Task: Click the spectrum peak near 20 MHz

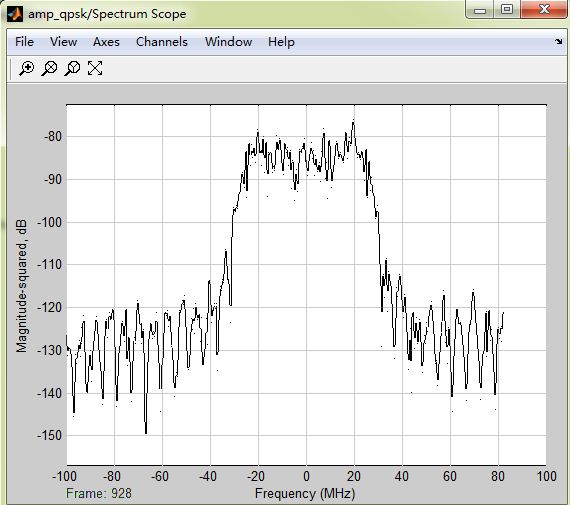Action: coord(353,123)
